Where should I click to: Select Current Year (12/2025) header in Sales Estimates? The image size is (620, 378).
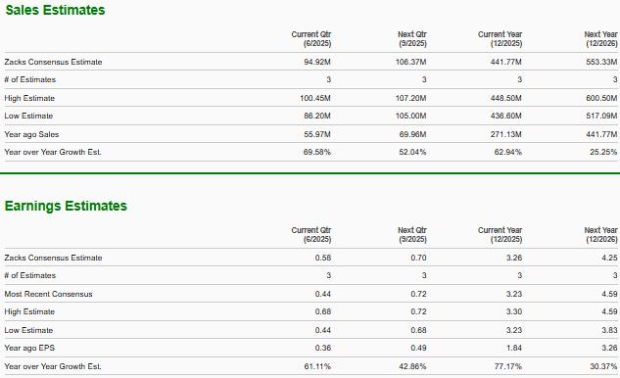click(x=500, y=39)
